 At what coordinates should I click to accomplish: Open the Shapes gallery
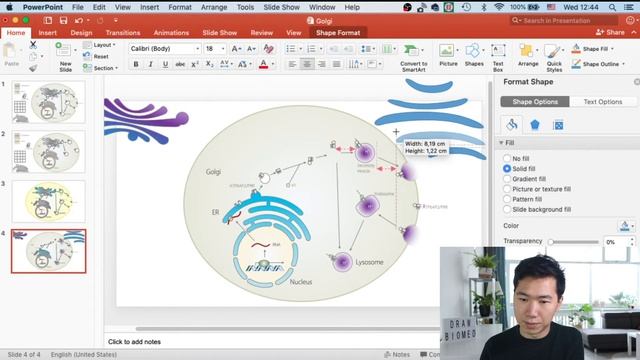[x=473, y=55]
